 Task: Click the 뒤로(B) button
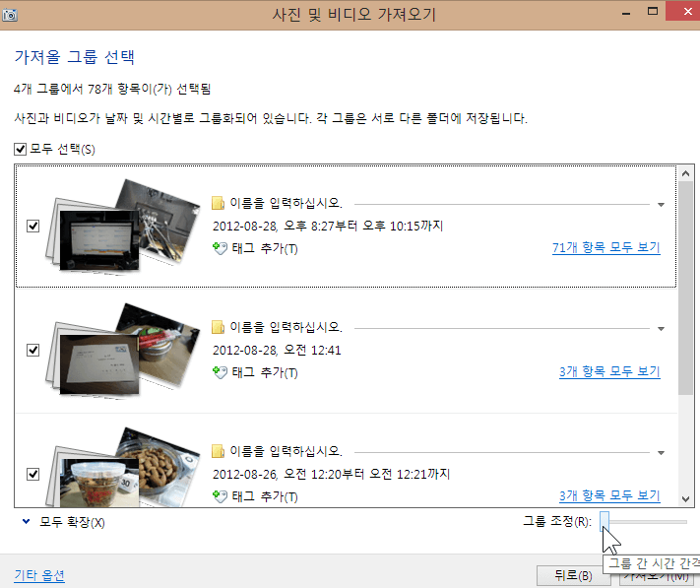pos(573,576)
